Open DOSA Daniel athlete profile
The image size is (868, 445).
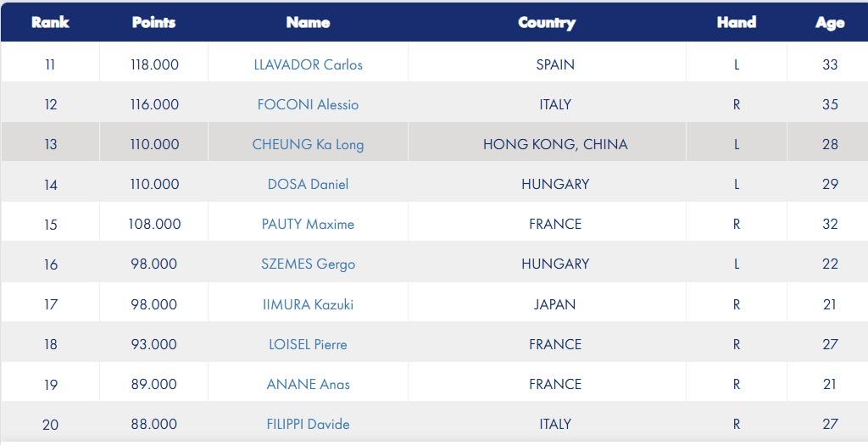coord(308,184)
